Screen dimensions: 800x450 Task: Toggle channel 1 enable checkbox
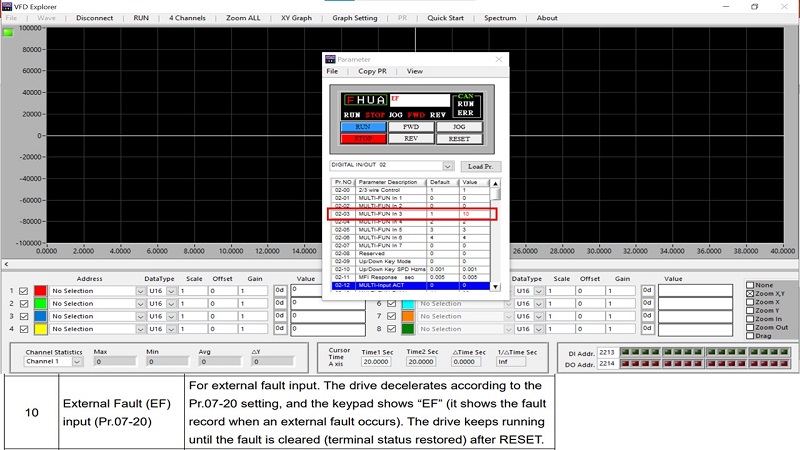coord(23,291)
